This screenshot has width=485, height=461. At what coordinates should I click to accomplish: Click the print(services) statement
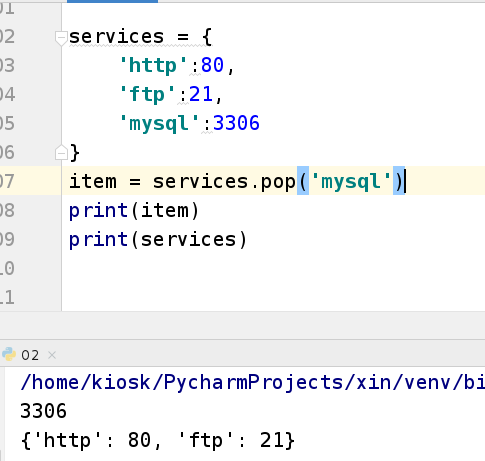pyautogui.click(x=158, y=240)
